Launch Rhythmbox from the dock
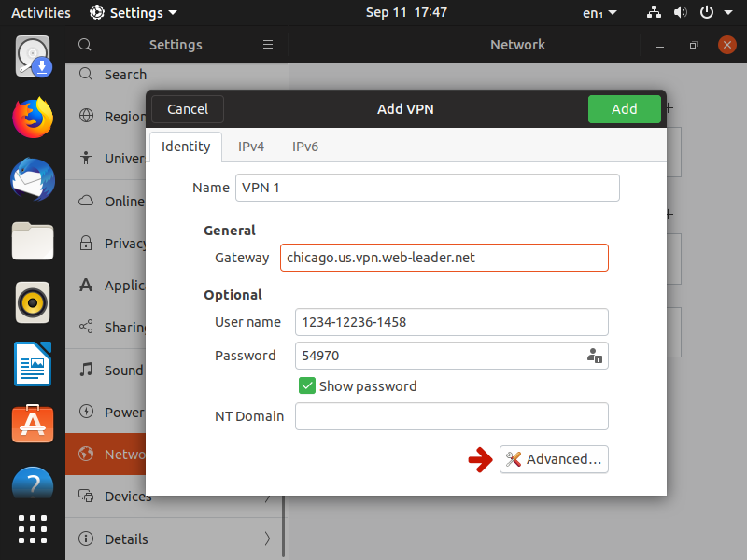Image resolution: width=747 pixels, height=560 pixels. (x=33, y=302)
